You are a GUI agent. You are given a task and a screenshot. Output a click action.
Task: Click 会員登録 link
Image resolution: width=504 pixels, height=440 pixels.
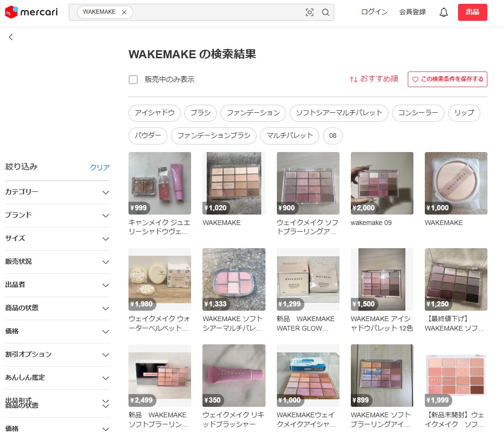412,12
